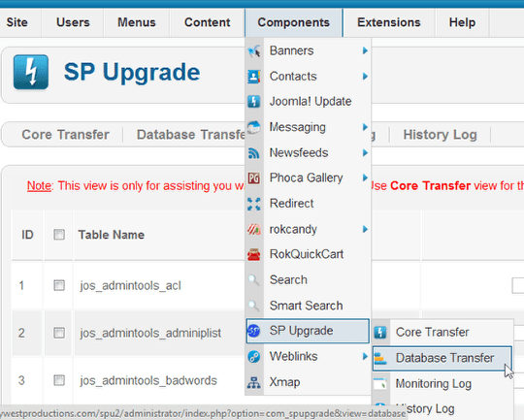Click the Phoca Gallery PG icon
This screenshot has width=524, height=420.
pos(254,178)
